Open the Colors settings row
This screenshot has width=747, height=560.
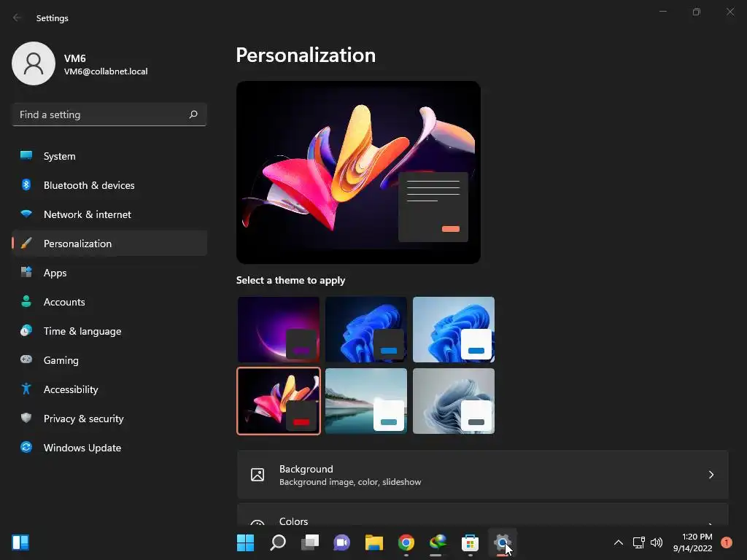click(483, 514)
